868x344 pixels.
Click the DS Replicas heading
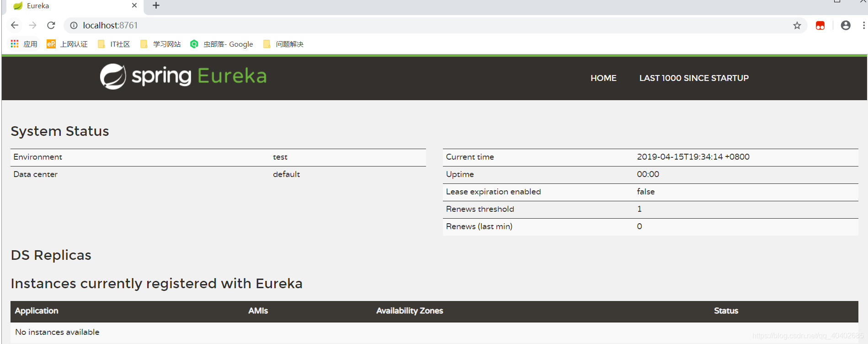coord(51,255)
